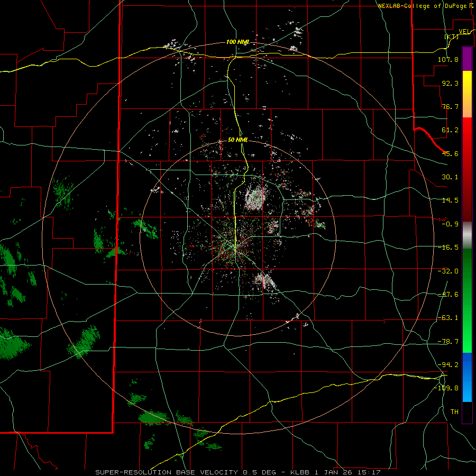Viewport: 476px width, 476px height.
Task: Select the -63.1 legend value
Action: coord(448,318)
